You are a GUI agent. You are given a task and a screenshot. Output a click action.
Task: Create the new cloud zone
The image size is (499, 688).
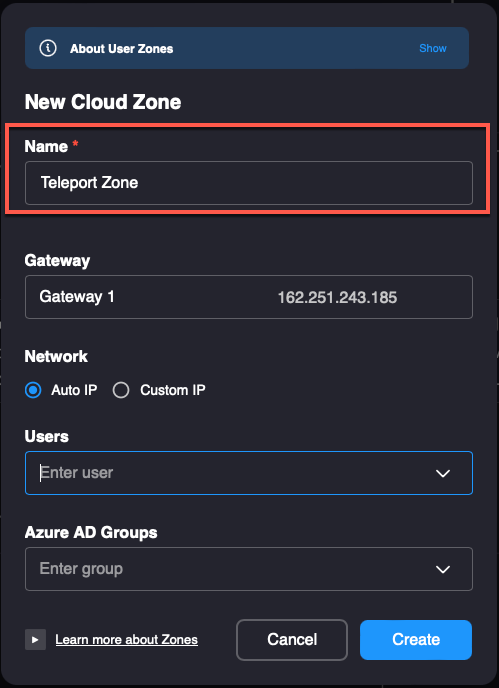(416, 640)
